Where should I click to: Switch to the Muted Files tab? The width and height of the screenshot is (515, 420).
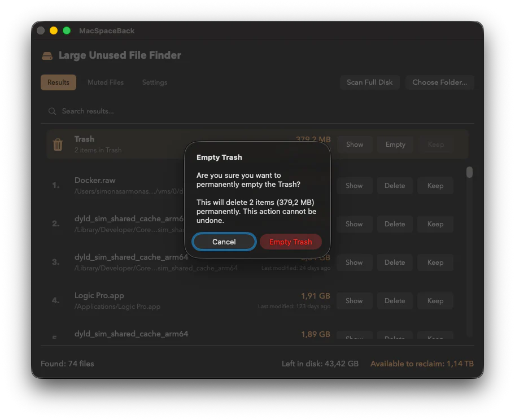106,82
